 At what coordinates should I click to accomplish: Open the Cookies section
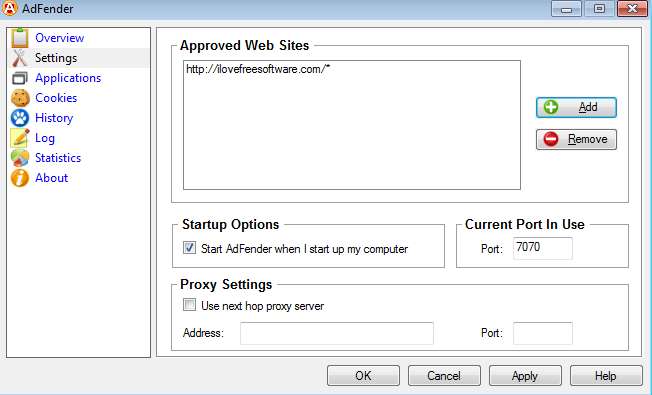(x=56, y=98)
